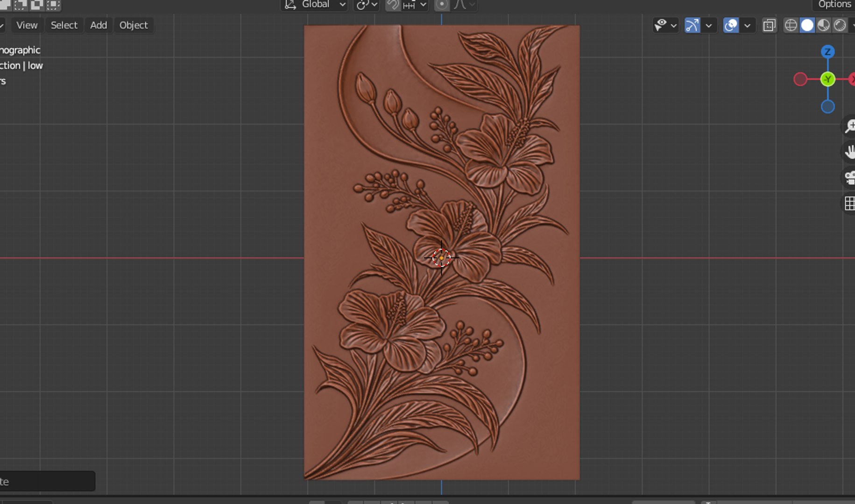Select the invert selection mode icon

(36, 5)
